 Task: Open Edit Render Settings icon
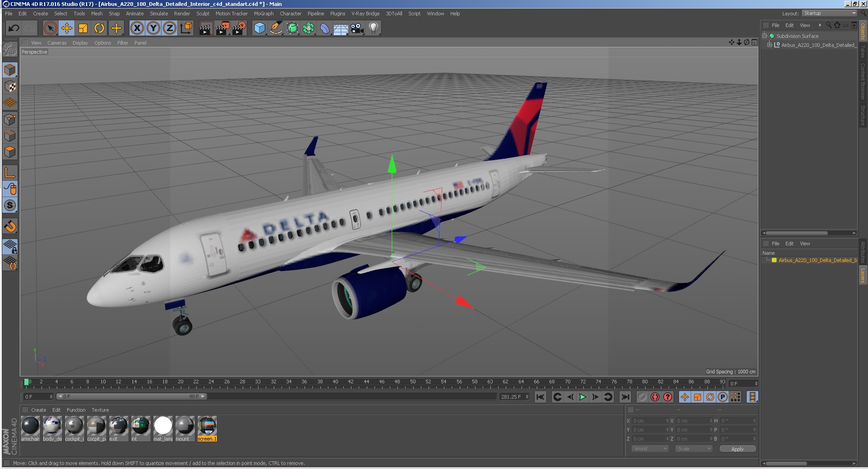tap(239, 28)
